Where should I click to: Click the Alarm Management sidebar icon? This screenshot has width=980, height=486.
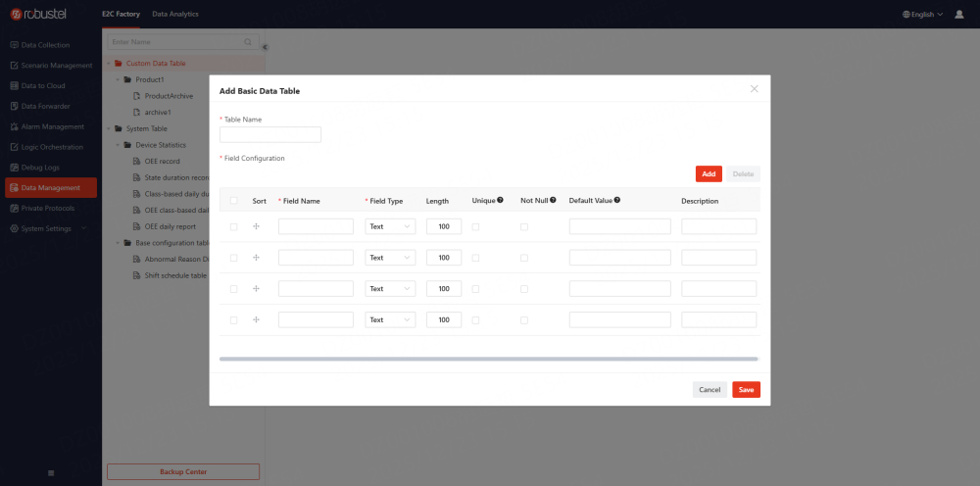(15, 126)
